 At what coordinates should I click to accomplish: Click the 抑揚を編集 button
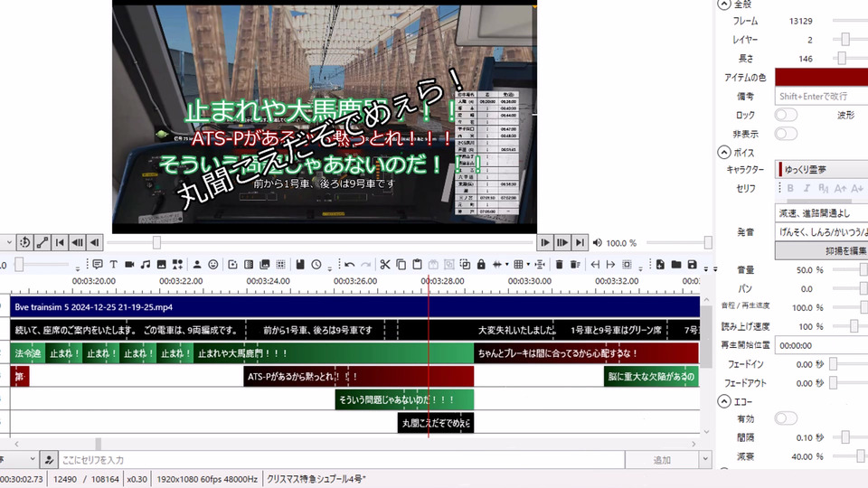[822, 250]
